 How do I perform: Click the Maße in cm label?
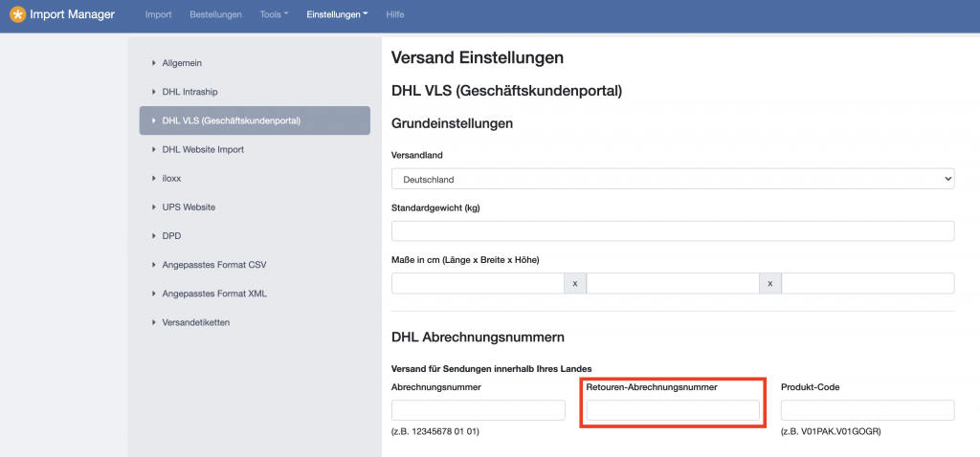tap(466, 260)
